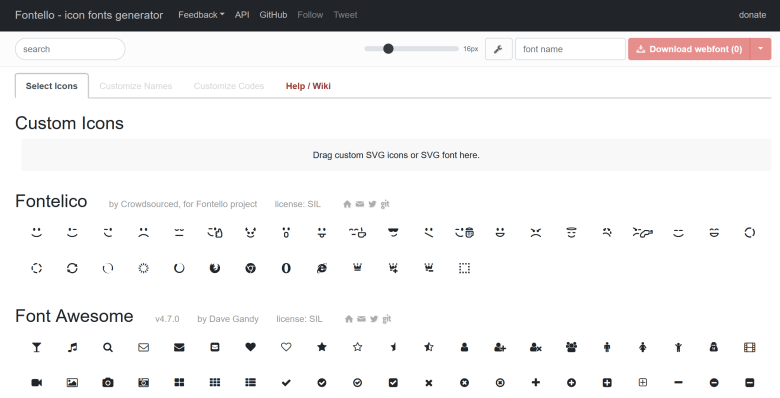Open the Follow link in the navbar
This screenshot has width=780, height=398.
click(310, 15)
